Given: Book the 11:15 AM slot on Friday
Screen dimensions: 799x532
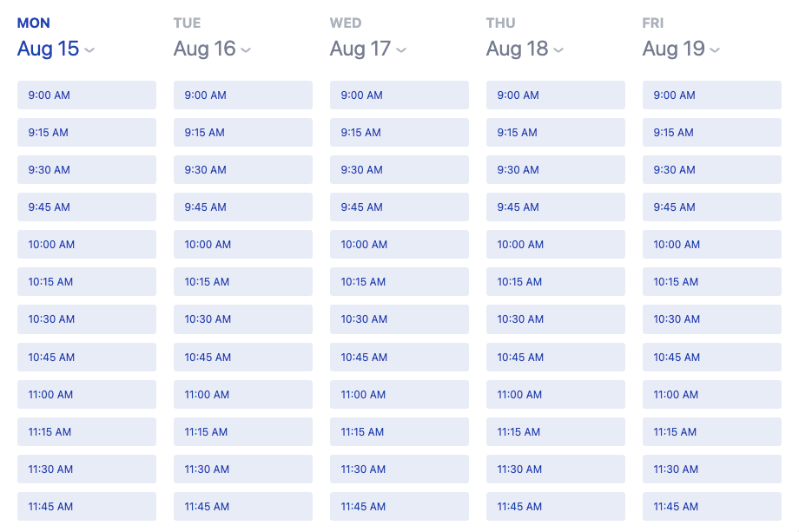Looking at the screenshot, I should point(711,431).
